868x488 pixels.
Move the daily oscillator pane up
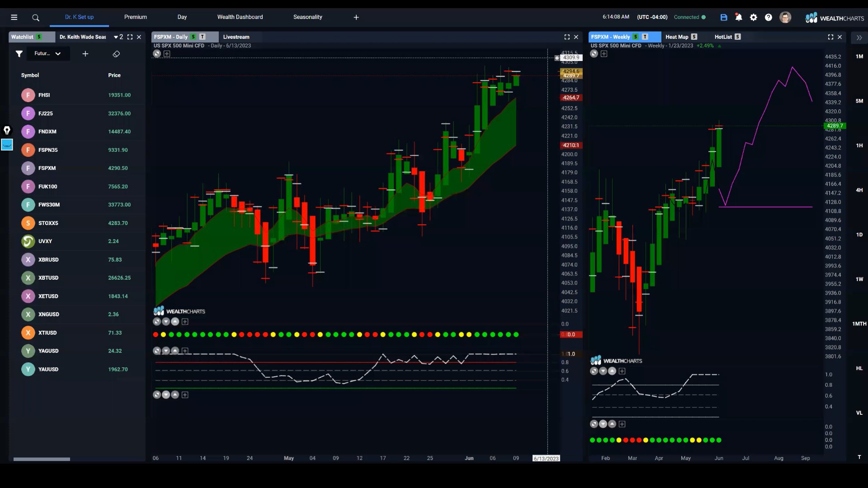coord(175,351)
